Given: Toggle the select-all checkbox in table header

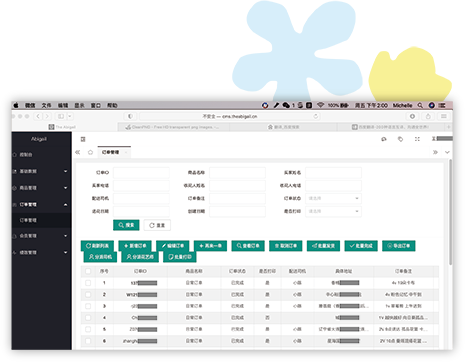Looking at the screenshot, I should pos(88,271).
